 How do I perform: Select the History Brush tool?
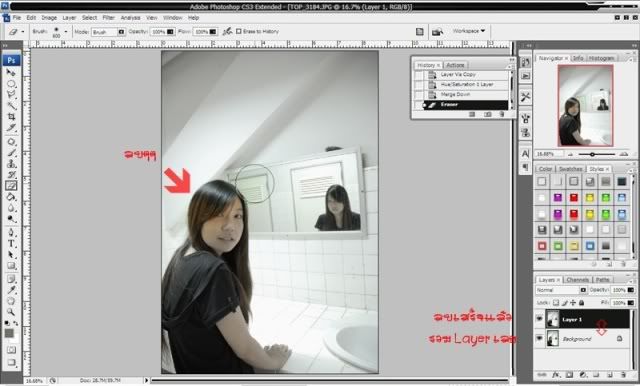[x=11, y=175]
